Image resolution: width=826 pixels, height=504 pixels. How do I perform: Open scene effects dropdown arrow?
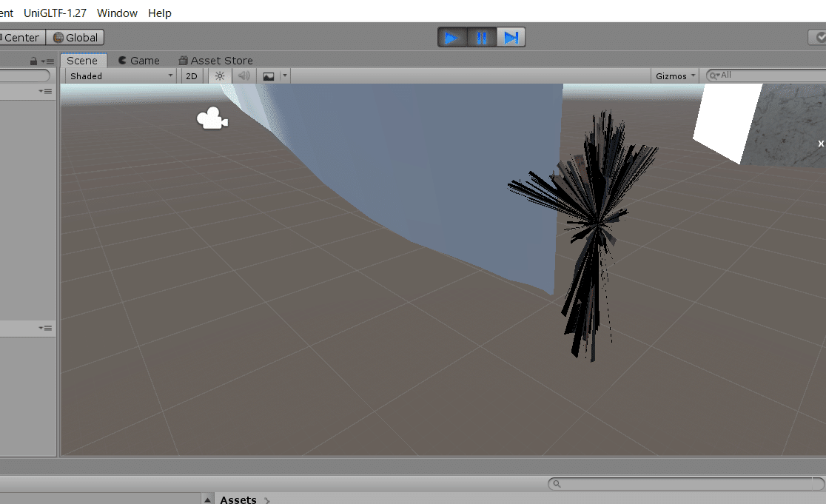(285, 75)
